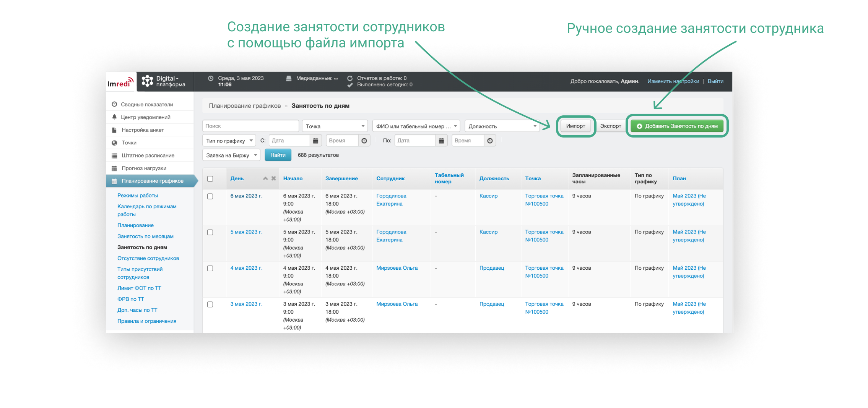Open the Заявка на Биржу dropdown
The height and width of the screenshot is (408, 868).
tap(231, 155)
